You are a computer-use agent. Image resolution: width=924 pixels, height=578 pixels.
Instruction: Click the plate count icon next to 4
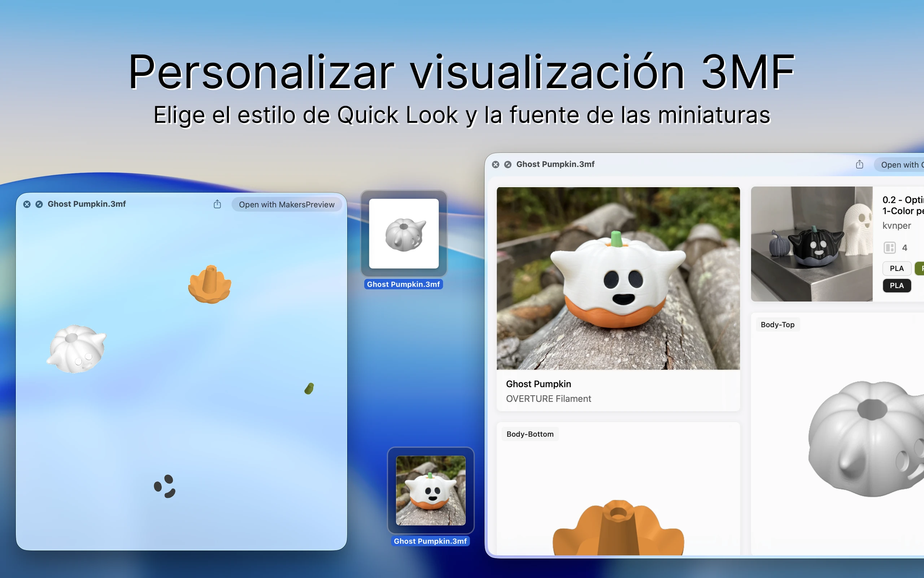tap(890, 248)
